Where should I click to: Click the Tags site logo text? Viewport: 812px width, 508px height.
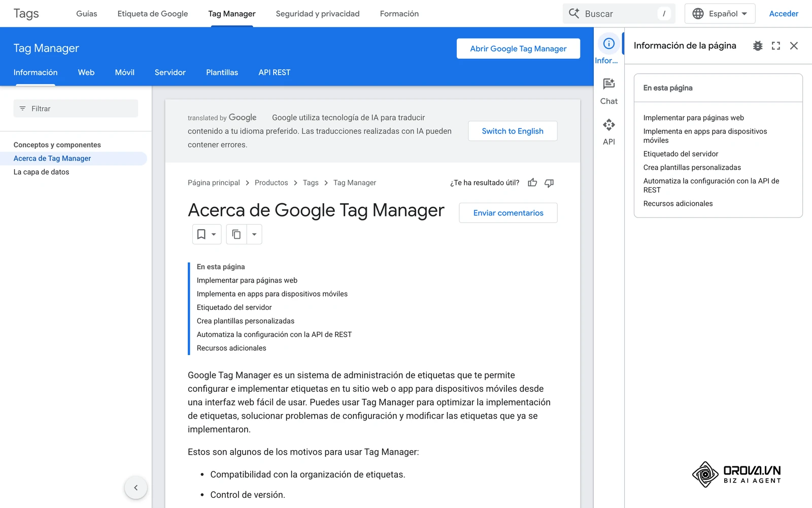tap(26, 14)
